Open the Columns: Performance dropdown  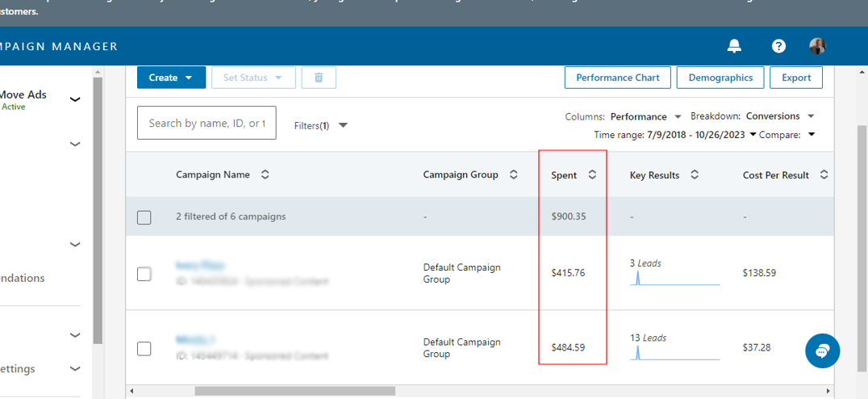pos(645,117)
